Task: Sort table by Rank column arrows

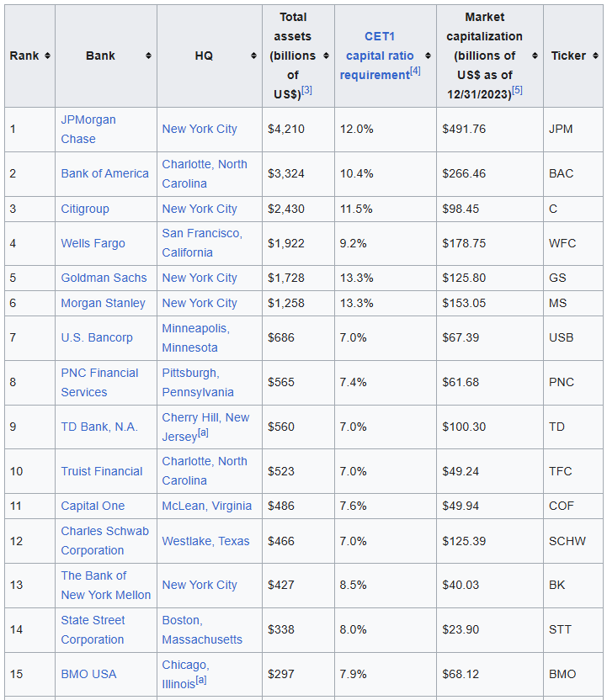Action: (x=47, y=56)
